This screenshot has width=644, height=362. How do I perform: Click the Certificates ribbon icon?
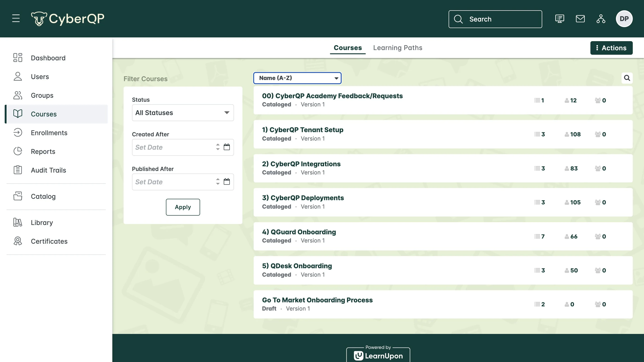18,241
